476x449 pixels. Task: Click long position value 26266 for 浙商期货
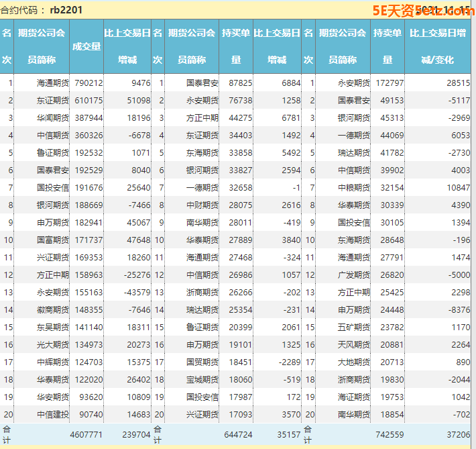tap(241, 293)
